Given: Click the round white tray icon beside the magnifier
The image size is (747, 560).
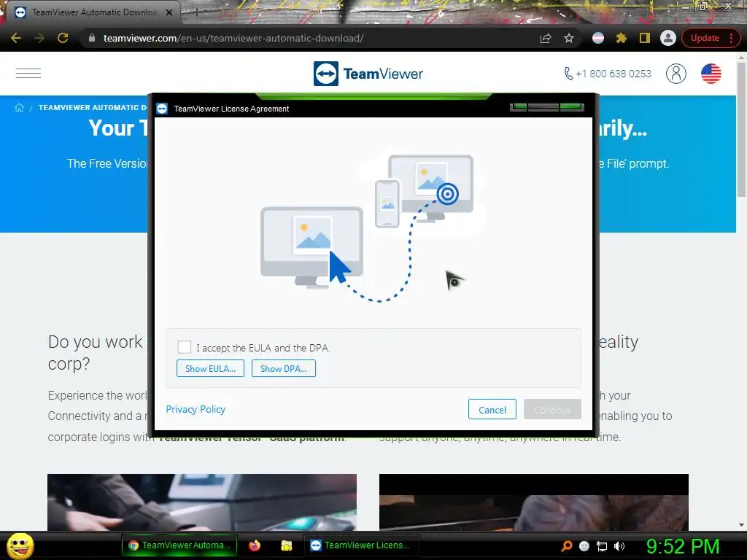Looking at the screenshot, I should click(584, 546).
